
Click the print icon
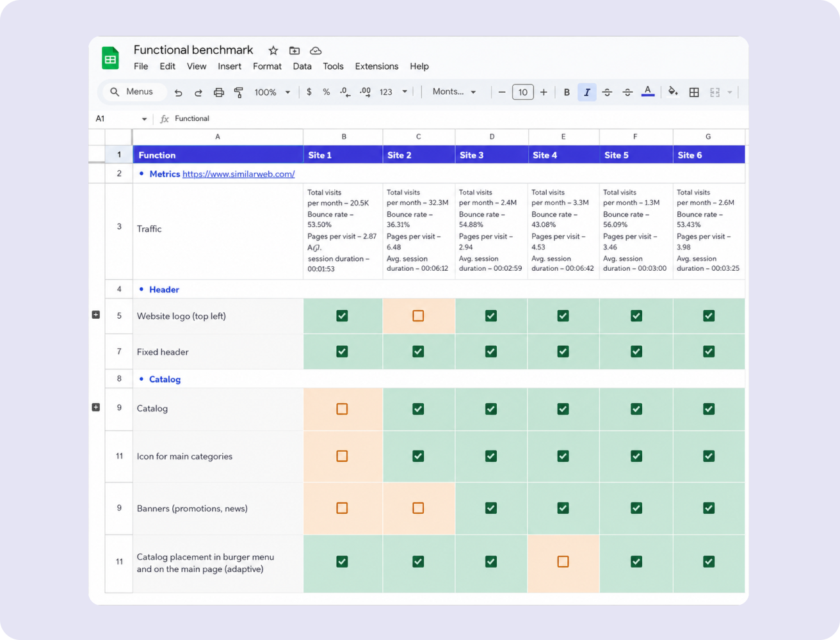(x=219, y=93)
